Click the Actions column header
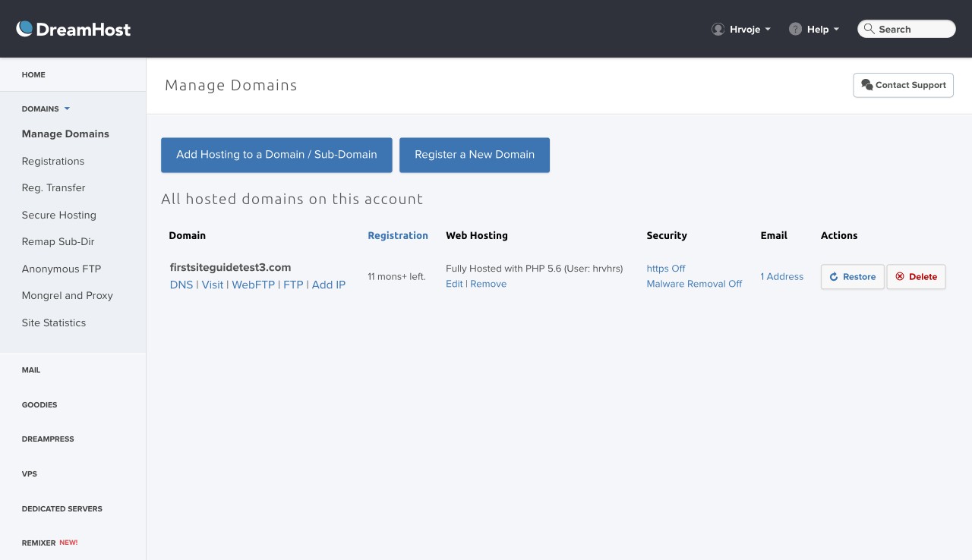This screenshot has width=972, height=560. [839, 235]
